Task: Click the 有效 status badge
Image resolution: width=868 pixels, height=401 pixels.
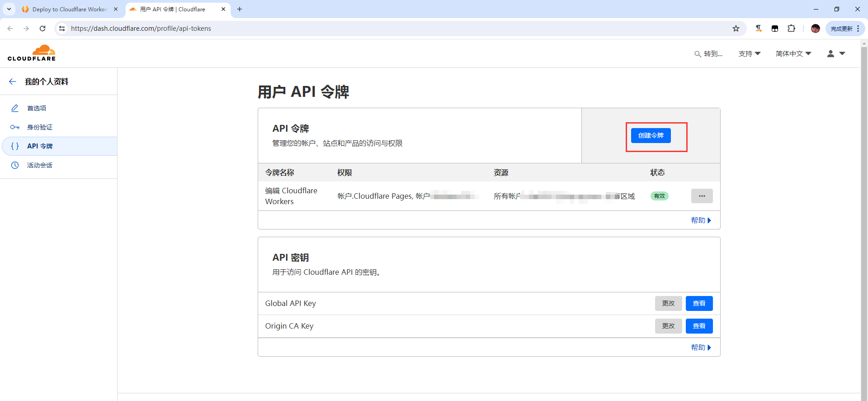Action: pos(660,196)
